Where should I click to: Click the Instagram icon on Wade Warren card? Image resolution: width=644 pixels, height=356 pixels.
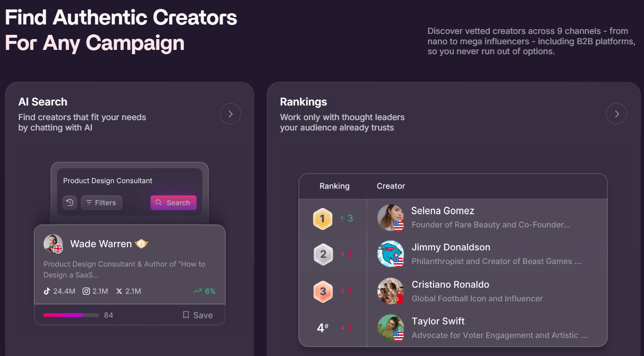tap(86, 291)
